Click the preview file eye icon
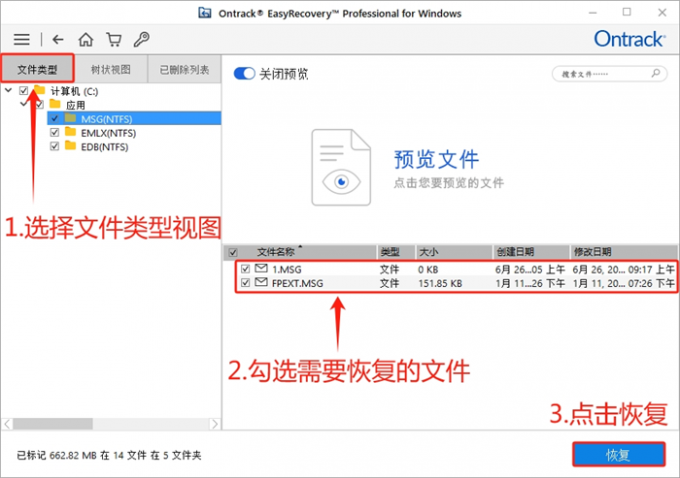 pyautogui.click(x=341, y=181)
